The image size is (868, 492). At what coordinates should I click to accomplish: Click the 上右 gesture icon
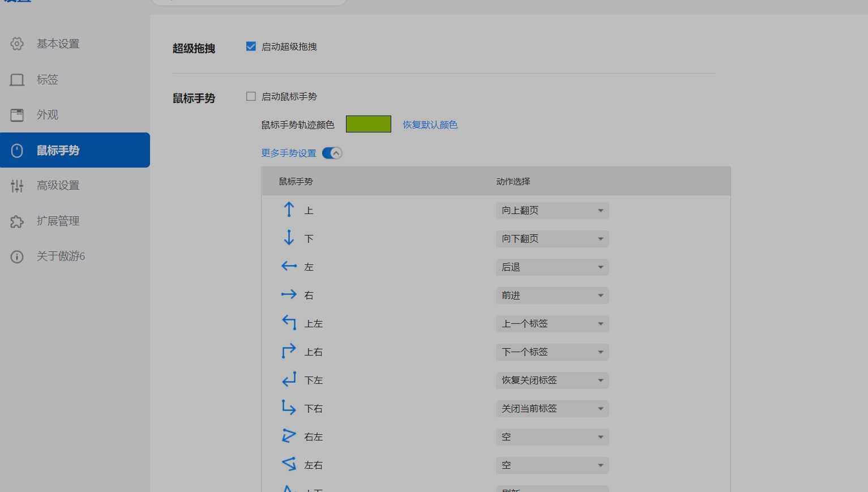[x=289, y=351]
